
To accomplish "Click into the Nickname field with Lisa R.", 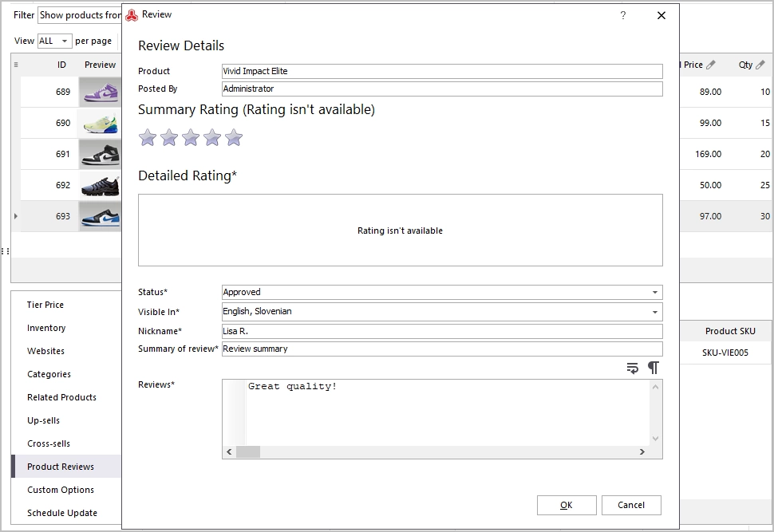I will coord(442,331).
